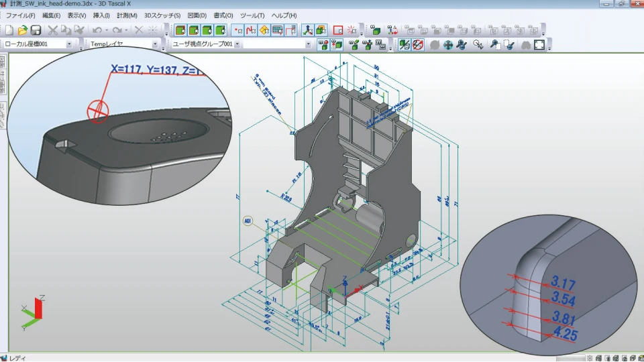This screenshot has height=362, width=644.
Task: Select the coordinate axes tool icon
Action: [x=308, y=30]
